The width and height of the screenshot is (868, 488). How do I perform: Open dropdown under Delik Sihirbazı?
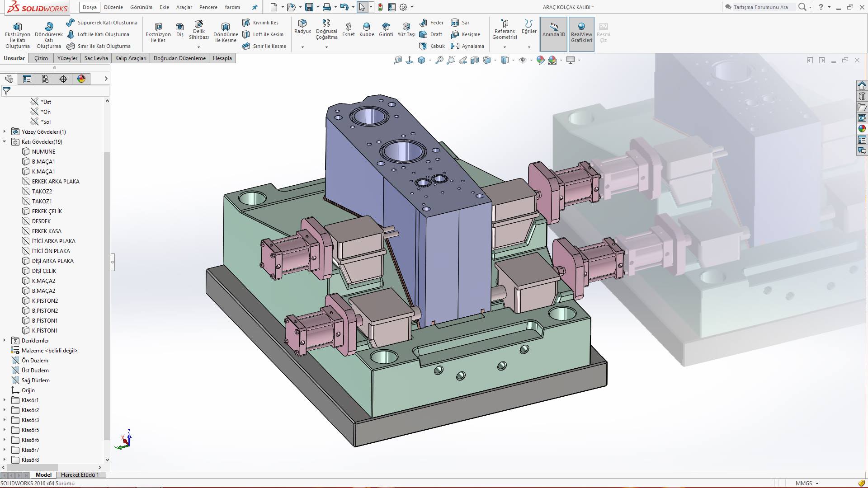tap(198, 47)
